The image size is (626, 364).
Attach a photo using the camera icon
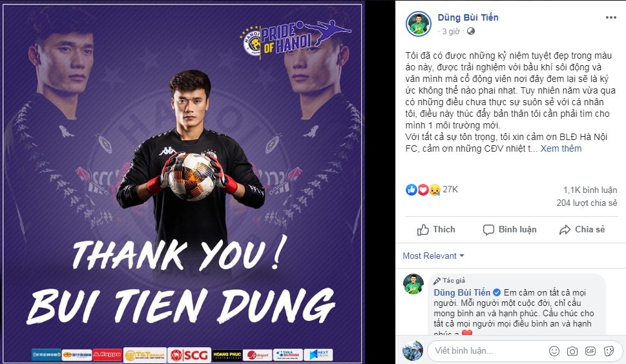point(572,351)
